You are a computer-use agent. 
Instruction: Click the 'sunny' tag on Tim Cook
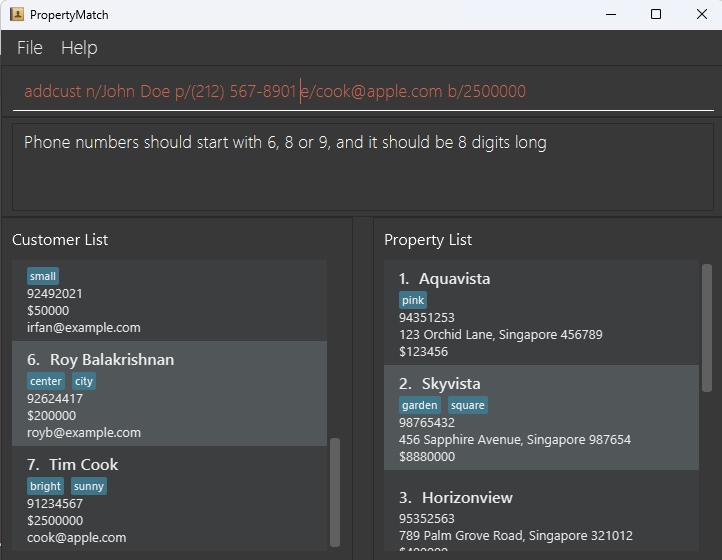89,486
